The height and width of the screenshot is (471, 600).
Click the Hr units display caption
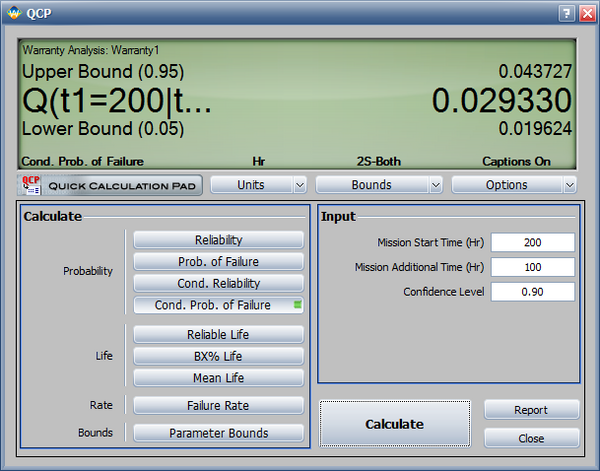(x=259, y=161)
